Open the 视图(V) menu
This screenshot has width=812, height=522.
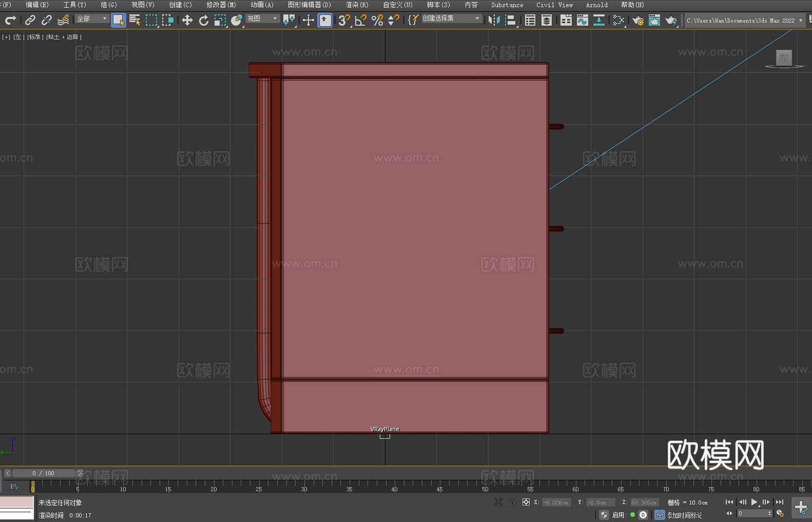pyautogui.click(x=143, y=5)
